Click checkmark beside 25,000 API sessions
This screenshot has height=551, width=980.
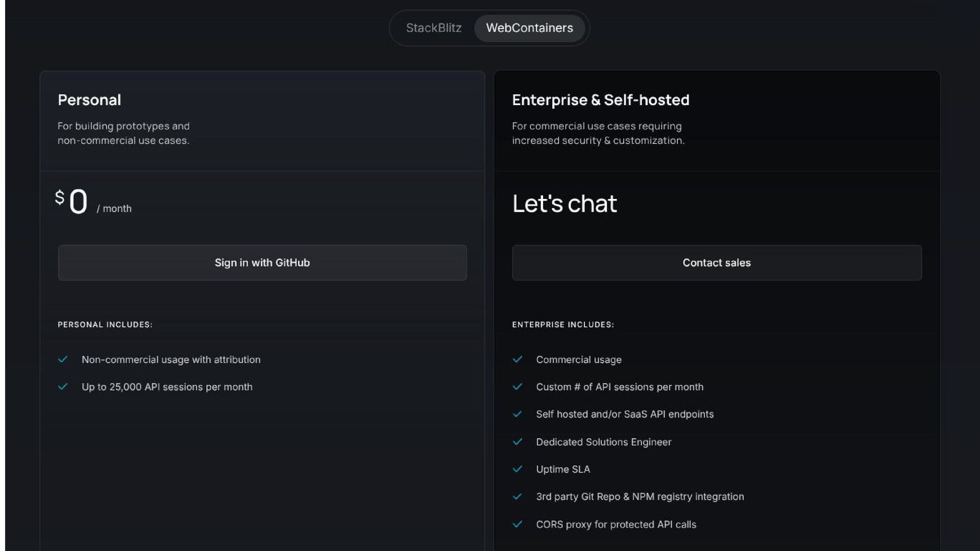click(x=63, y=387)
